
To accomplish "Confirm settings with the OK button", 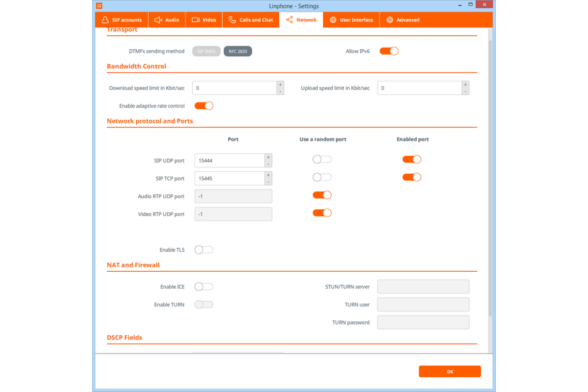I will tap(450, 371).
